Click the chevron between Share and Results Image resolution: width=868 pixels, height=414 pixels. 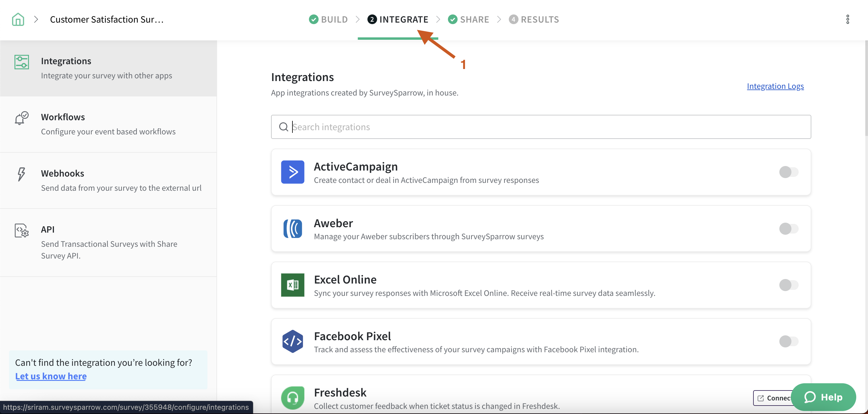click(x=499, y=20)
